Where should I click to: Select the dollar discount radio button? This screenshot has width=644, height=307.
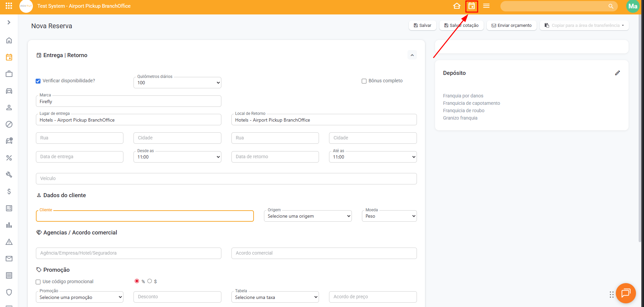click(x=150, y=281)
